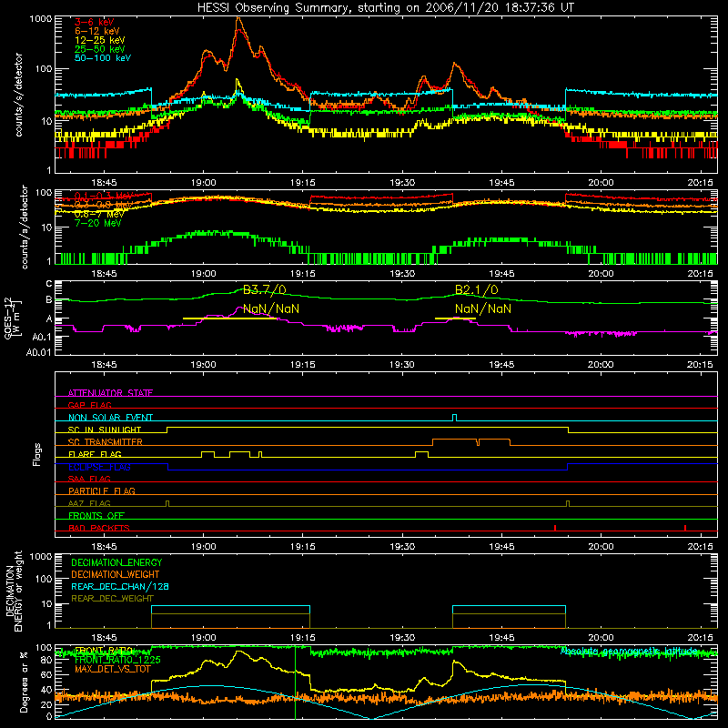Click the 19:00 tick under top plot
The height and width of the screenshot is (728, 728).
tap(203, 183)
